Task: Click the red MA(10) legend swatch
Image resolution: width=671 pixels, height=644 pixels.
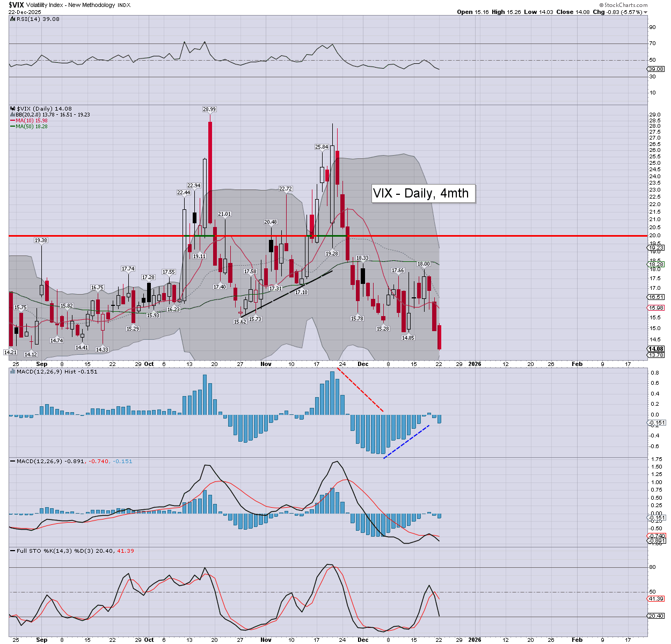Action: pos(12,121)
